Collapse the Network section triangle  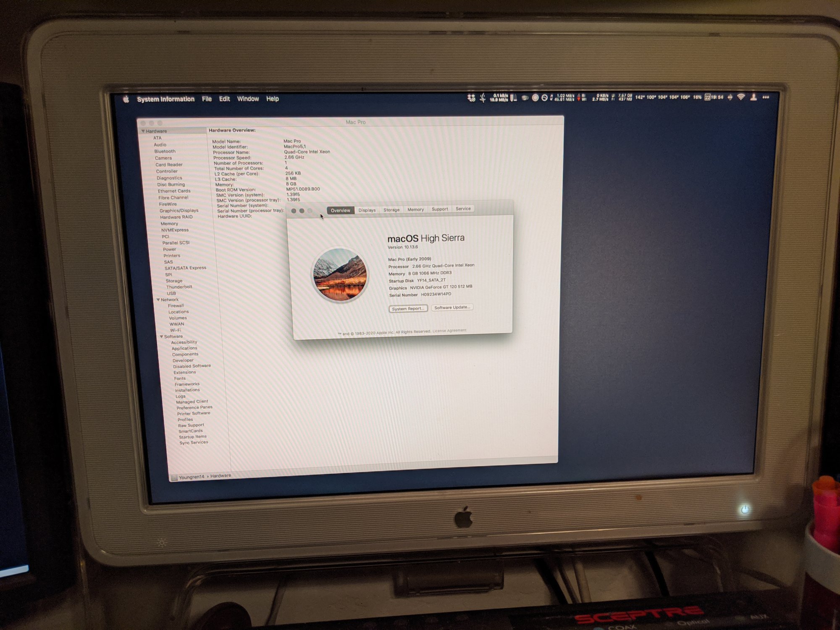158,299
